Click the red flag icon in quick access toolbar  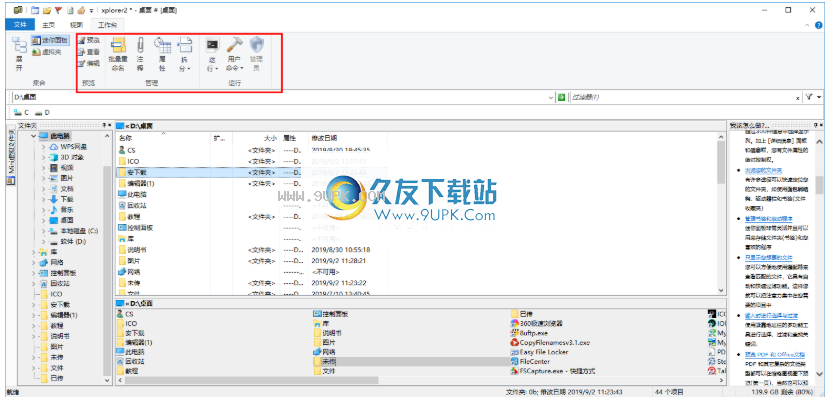click(x=59, y=10)
